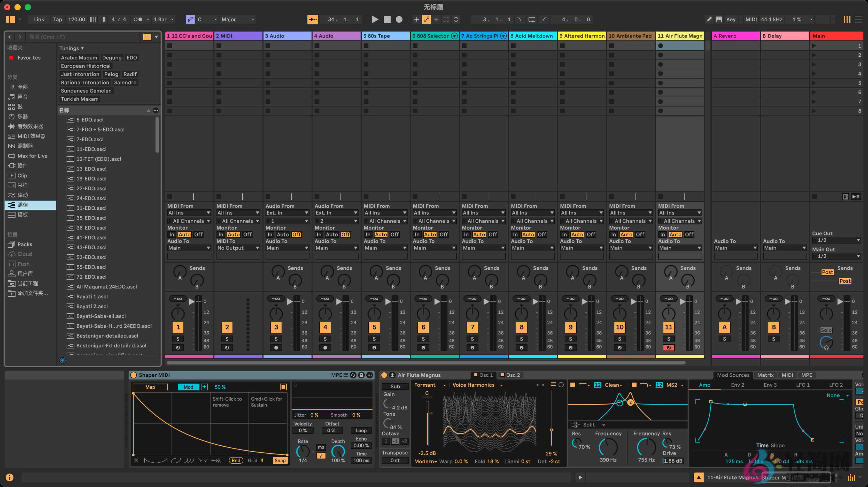Save the Shaper MIDI preset with the disk icon

[361, 375]
